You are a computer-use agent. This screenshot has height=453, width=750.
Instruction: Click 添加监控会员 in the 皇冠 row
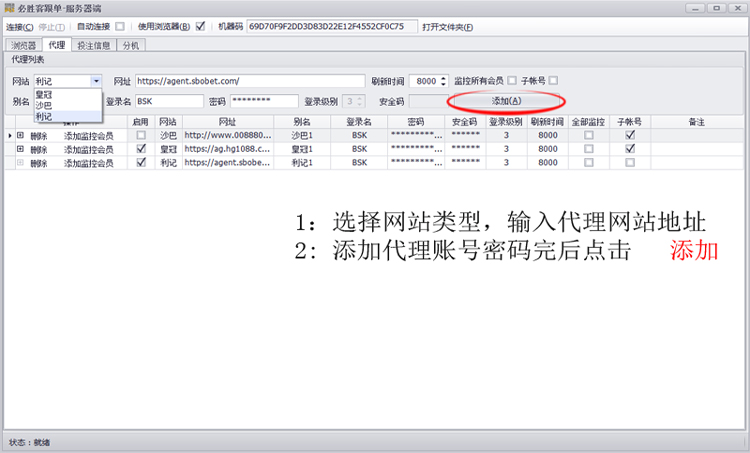(90, 148)
